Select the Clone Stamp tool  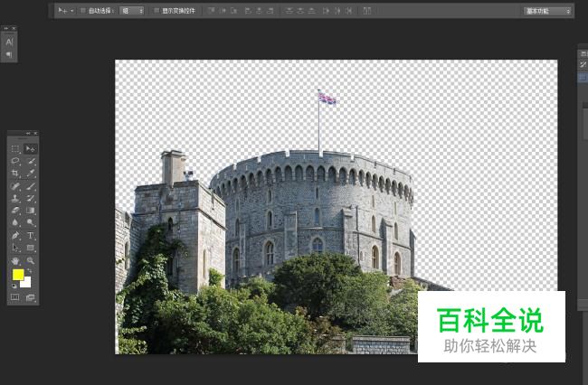tap(15, 198)
